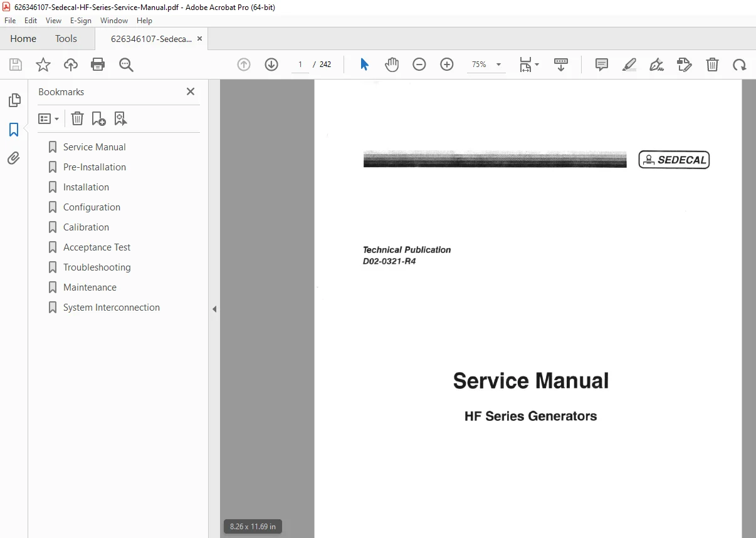Jump to Troubleshooting bookmark
This screenshot has height=538, width=756.
tap(97, 267)
